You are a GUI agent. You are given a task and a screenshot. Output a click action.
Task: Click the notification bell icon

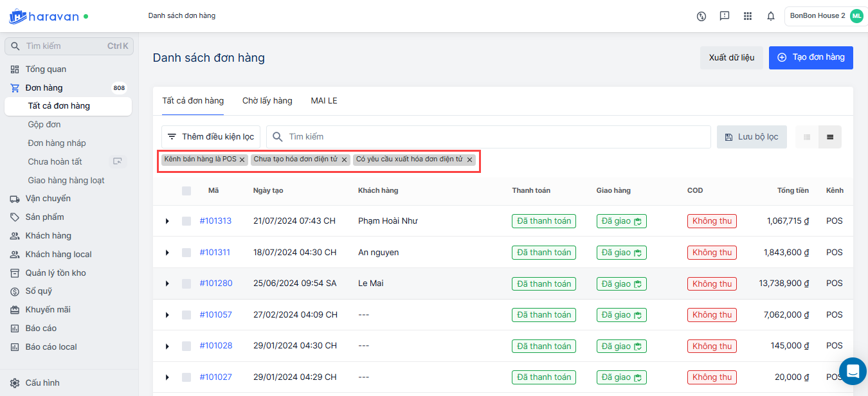[770, 16]
